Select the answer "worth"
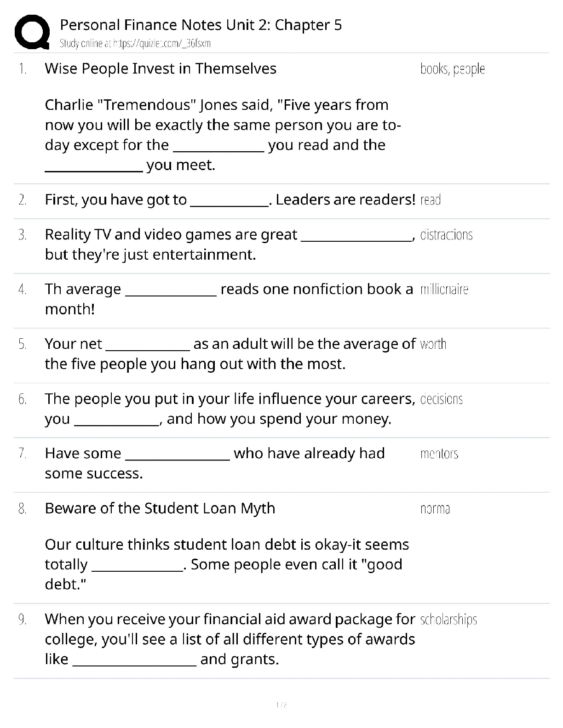 433,344
